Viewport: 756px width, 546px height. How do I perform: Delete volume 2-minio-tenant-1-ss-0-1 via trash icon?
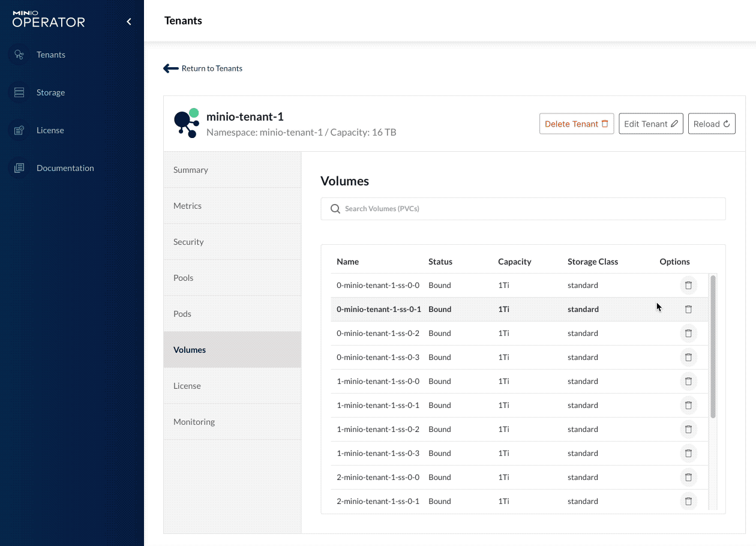pos(688,502)
